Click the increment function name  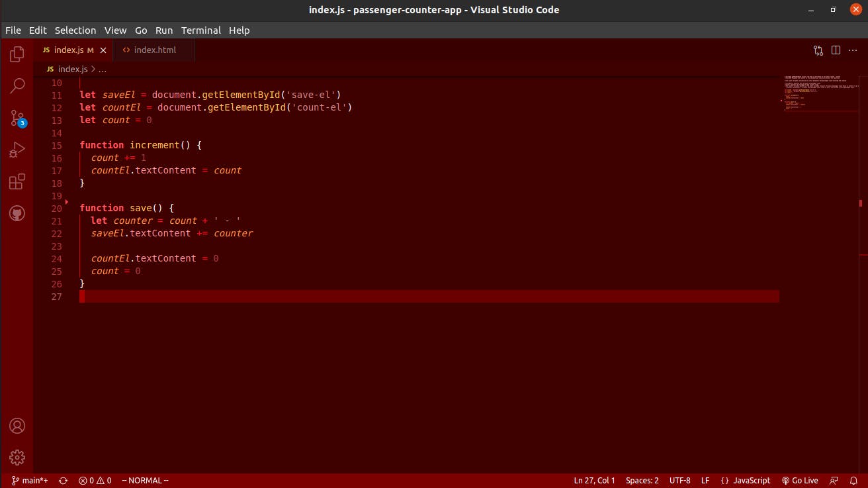pyautogui.click(x=155, y=145)
